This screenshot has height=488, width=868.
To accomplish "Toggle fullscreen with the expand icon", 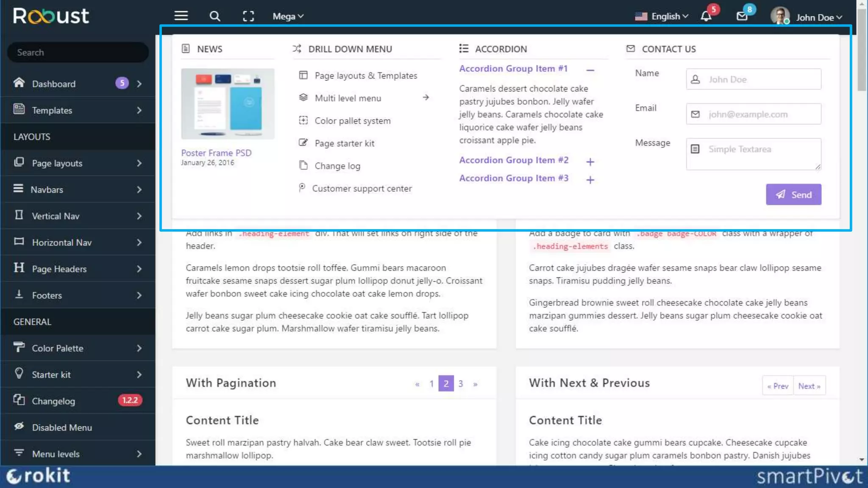I will click(x=248, y=16).
